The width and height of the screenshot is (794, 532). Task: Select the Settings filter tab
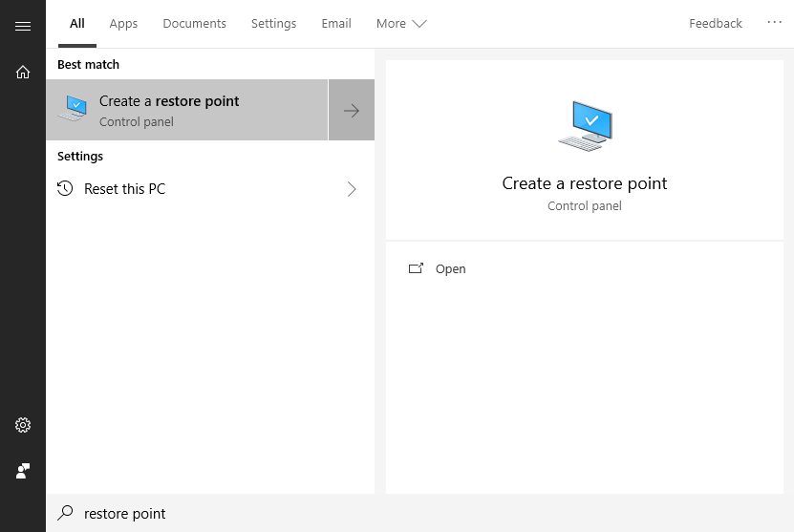point(273,24)
